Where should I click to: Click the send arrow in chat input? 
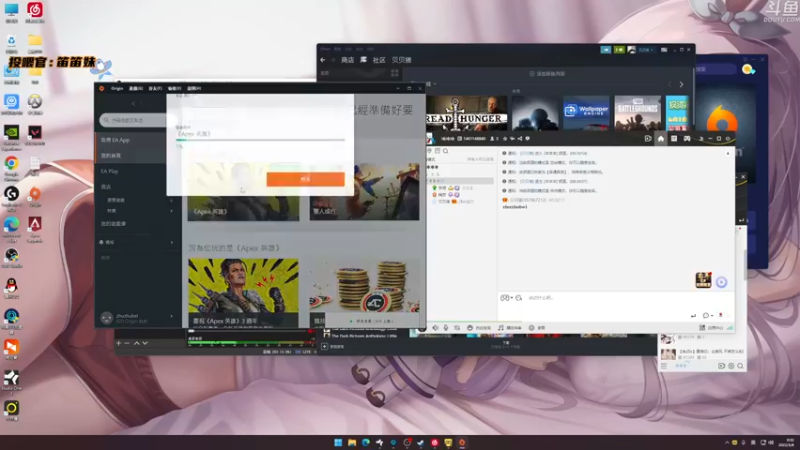pyautogui.click(x=693, y=316)
